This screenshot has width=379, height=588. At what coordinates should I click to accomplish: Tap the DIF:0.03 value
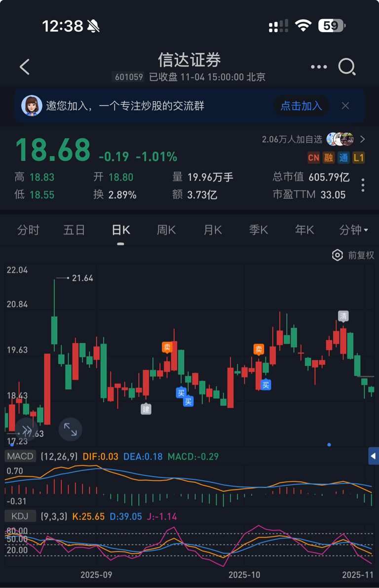(100, 456)
